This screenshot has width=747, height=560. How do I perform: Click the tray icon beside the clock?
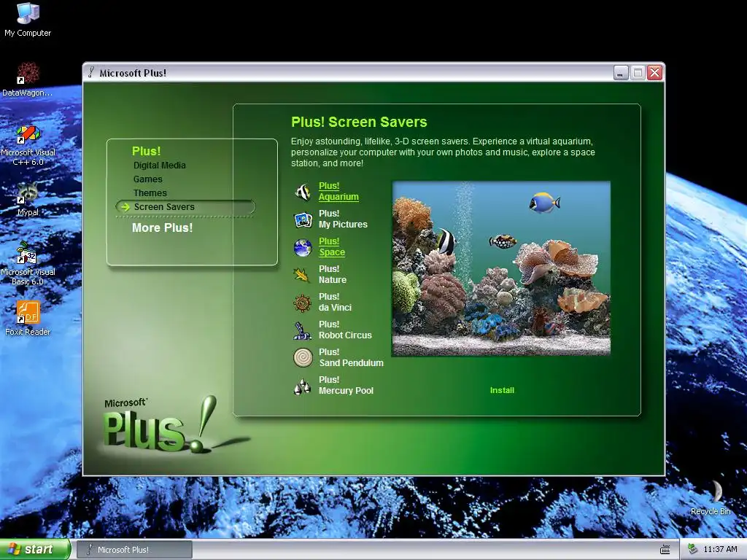(692, 549)
